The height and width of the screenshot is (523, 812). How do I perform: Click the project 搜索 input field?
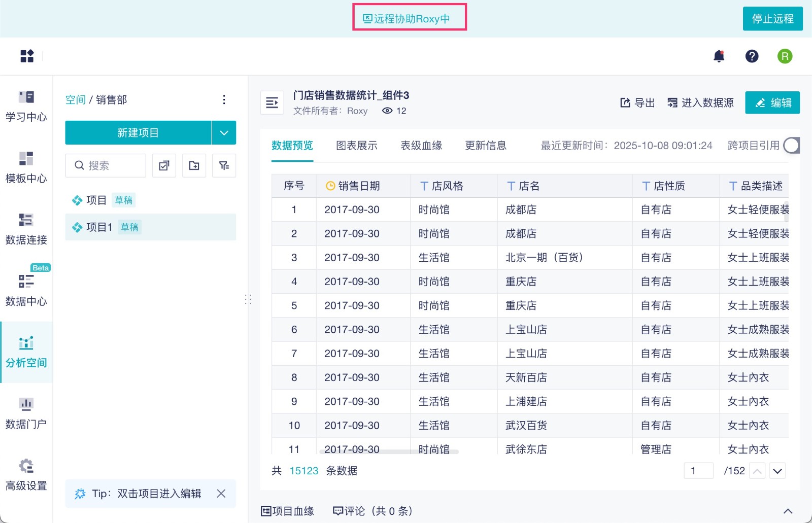pyautogui.click(x=112, y=166)
